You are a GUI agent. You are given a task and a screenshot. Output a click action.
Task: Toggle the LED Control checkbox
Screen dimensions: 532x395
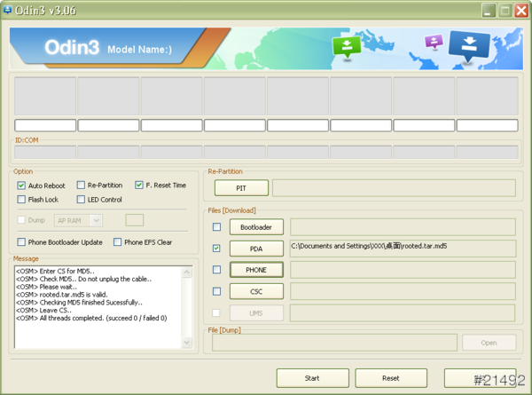tap(81, 200)
